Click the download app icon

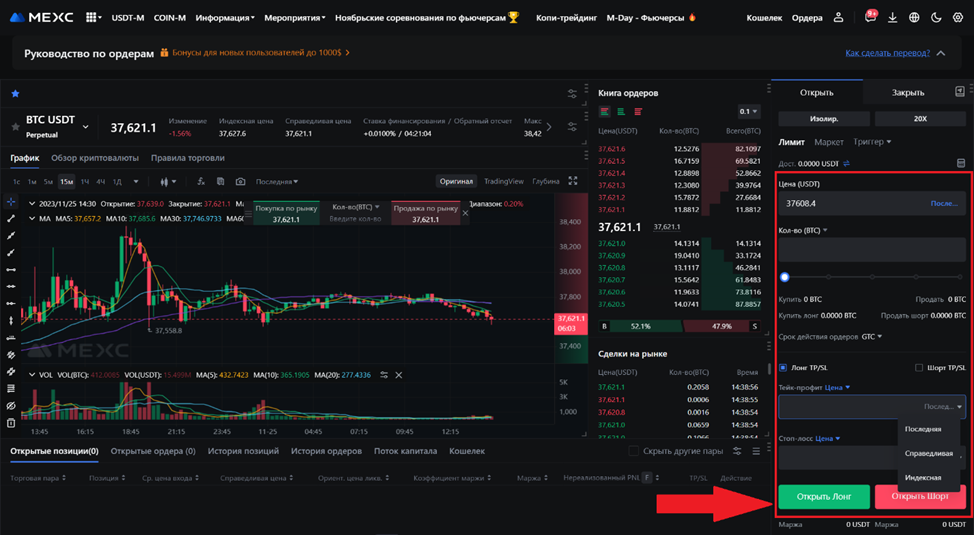(x=892, y=18)
